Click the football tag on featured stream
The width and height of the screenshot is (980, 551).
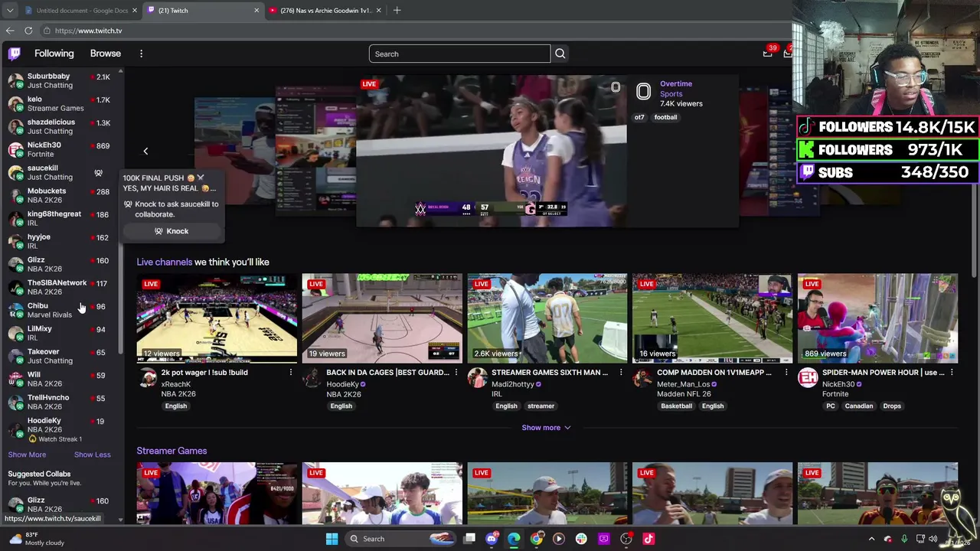coord(665,117)
